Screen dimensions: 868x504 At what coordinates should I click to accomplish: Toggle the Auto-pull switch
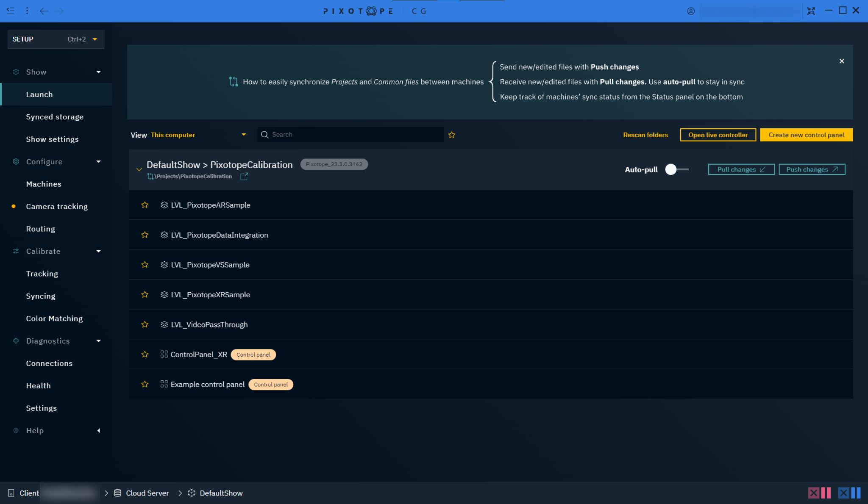coord(676,169)
